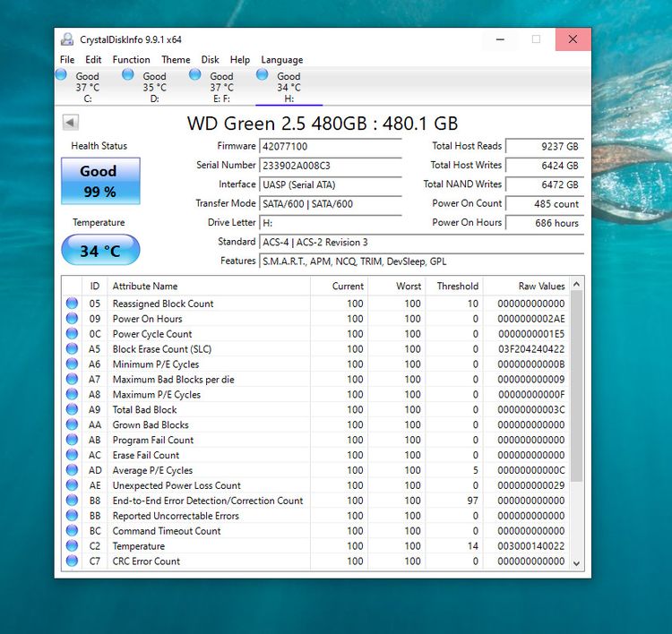Click status orb for CRC Error Count
The height and width of the screenshot is (634, 672).
(x=72, y=561)
